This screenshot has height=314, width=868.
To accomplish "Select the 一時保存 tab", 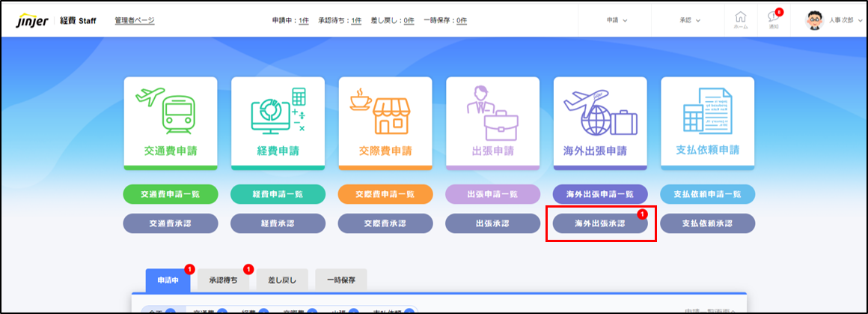I will pyautogui.click(x=341, y=281).
